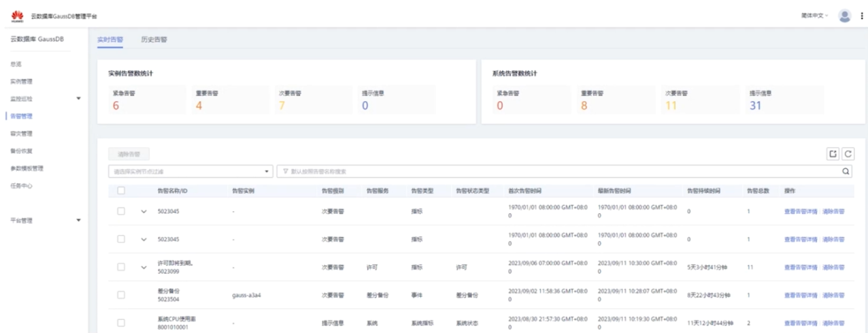
Task: Click duration cell 5天3小时41分钟
Action: (x=708, y=268)
